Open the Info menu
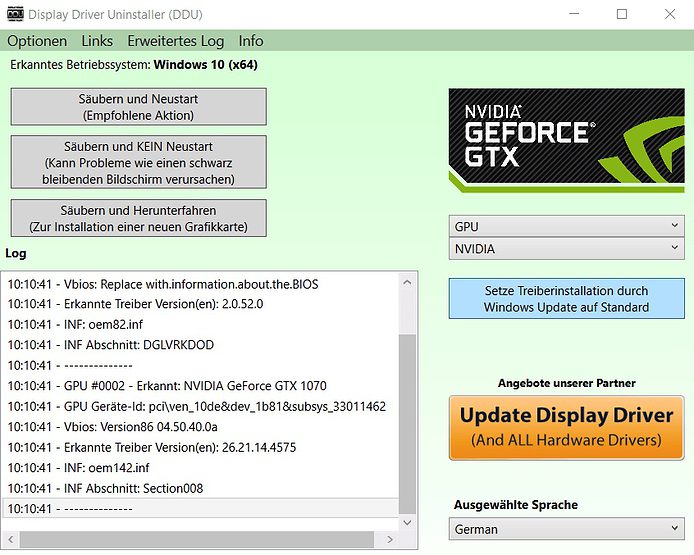The width and height of the screenshot is (694, 555). coord(251,41)
